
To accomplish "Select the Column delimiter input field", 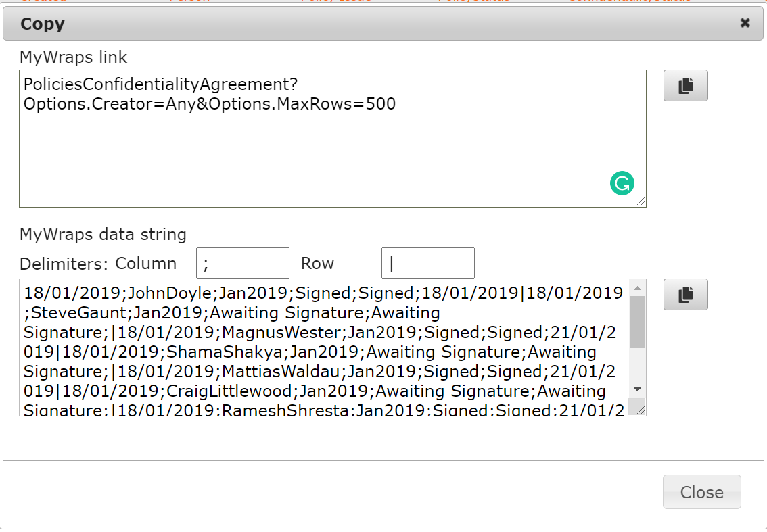I will coord(242,263).
